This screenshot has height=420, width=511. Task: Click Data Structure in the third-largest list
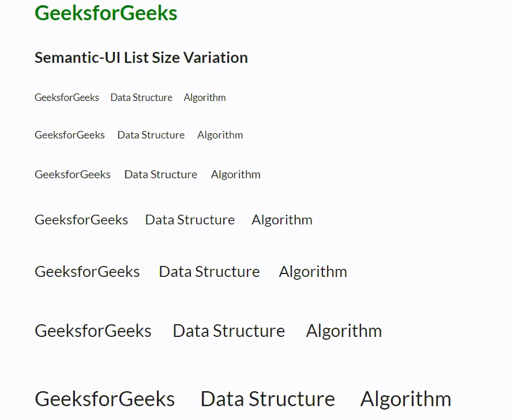point(209,272)
